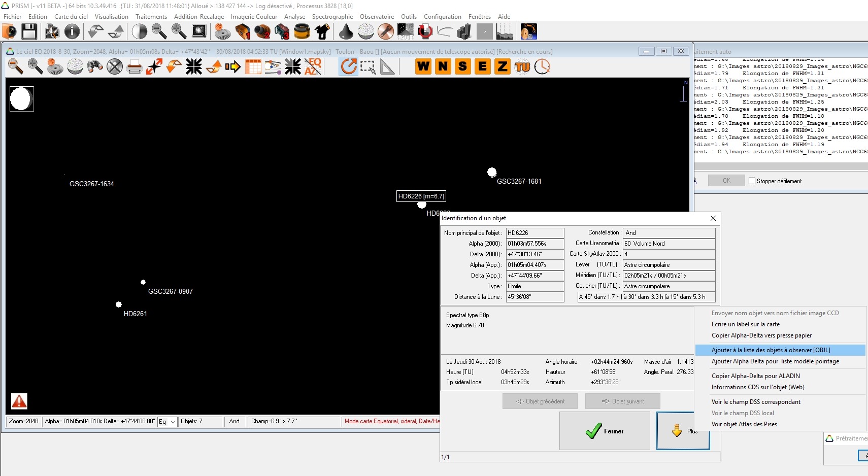
Task: Click the red warning triangle icon
Action: point(19,401)
